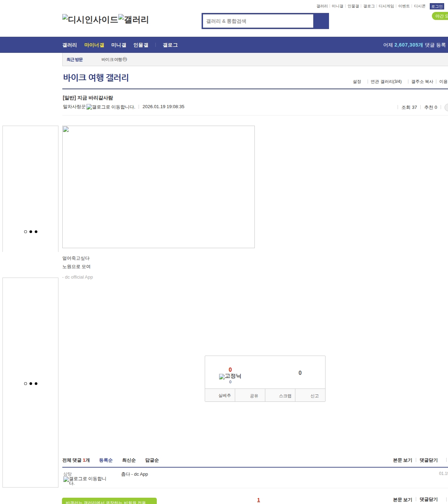Click the 디시인사이드 logo image

point(90,20)
